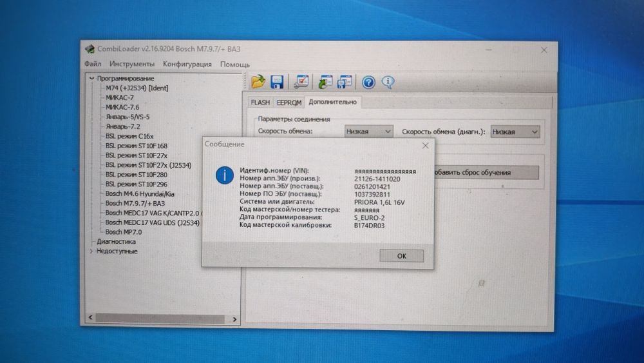The image size is (644, 363).
Task: Click the tree's left scroll arrow
Action: click(x=90, y=318)
